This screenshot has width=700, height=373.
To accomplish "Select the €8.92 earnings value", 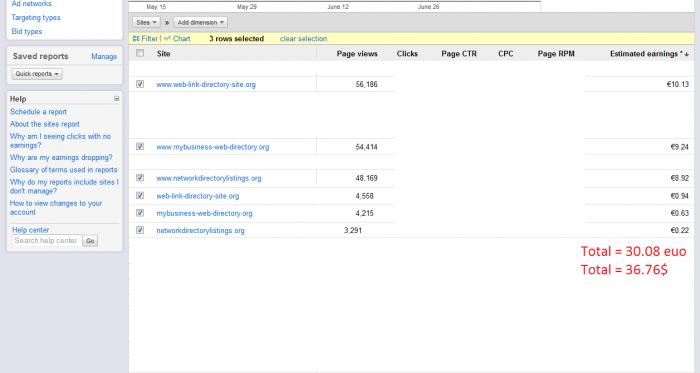I will pyautogui.click(x=679, y=178).
